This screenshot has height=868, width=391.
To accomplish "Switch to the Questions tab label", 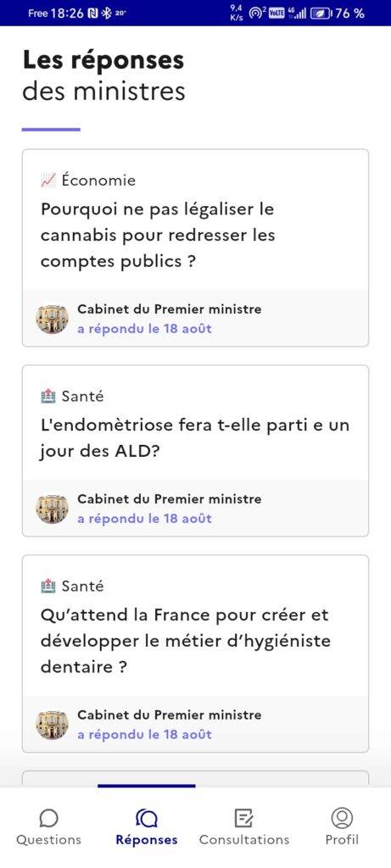I will coord(48,840).
